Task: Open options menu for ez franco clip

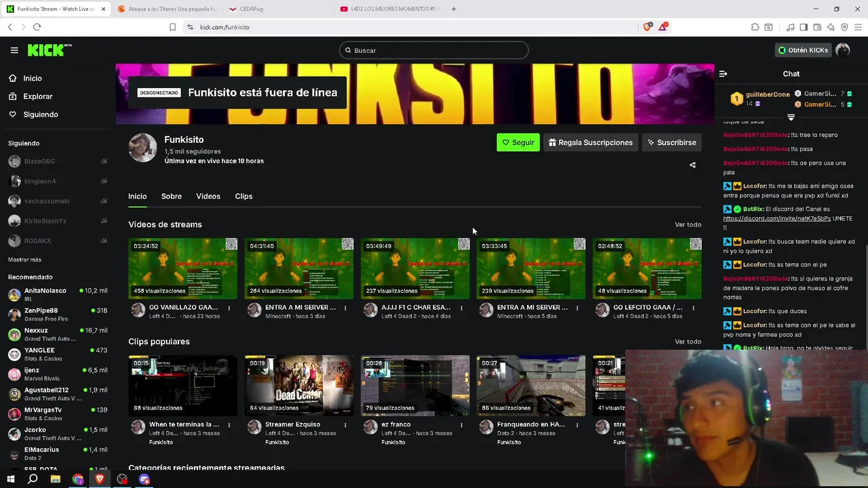Action: [461, 425]
